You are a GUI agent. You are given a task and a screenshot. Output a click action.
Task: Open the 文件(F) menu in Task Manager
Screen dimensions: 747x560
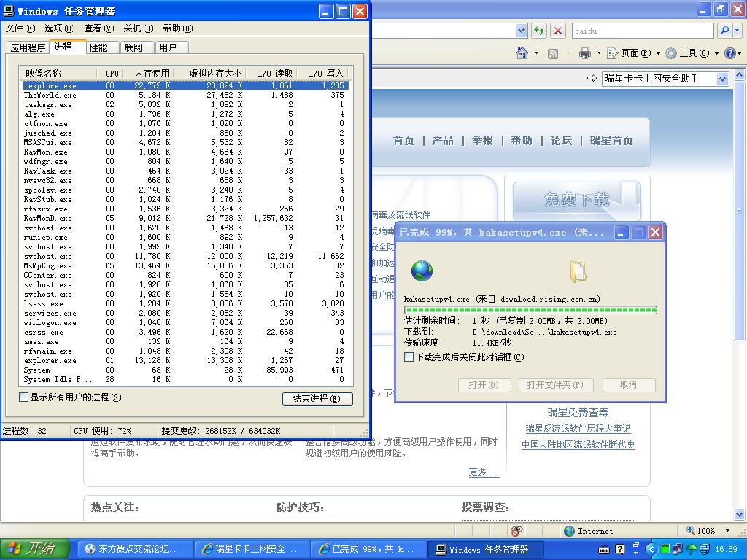[20, 28]
